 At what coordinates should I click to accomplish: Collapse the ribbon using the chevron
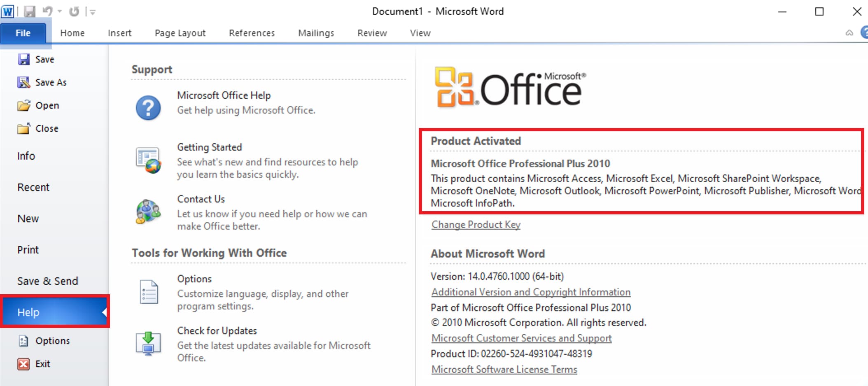point(849,33)
